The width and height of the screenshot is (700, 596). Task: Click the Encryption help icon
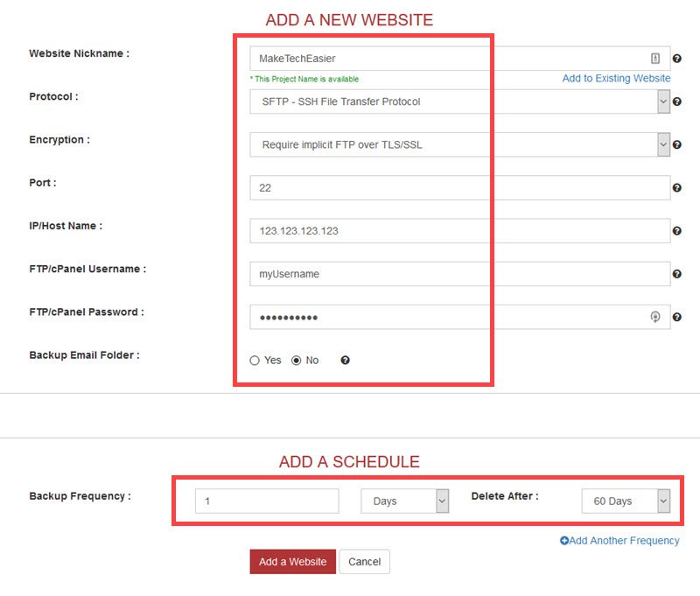[678, 144]
